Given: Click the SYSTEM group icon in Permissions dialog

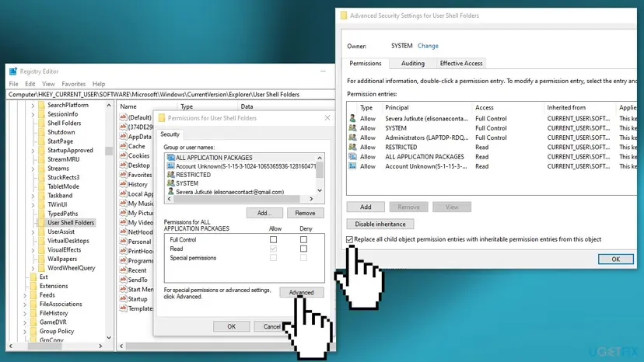Looking at the screenshot, I should [171, 183].
